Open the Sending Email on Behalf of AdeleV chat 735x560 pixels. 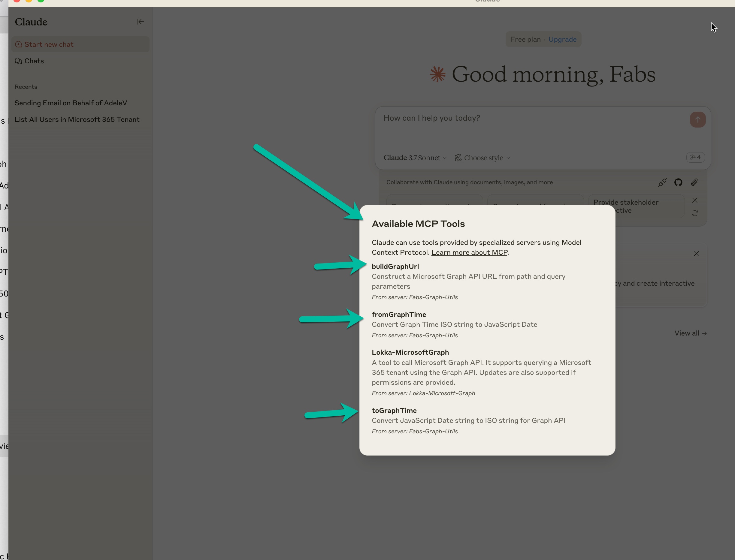pyautogui.click(x=71, y=103)
